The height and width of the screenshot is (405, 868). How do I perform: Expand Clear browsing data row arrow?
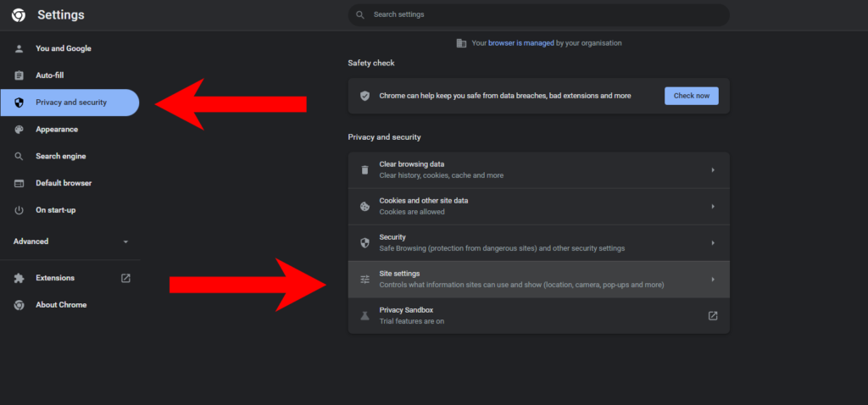coord(713,169)
